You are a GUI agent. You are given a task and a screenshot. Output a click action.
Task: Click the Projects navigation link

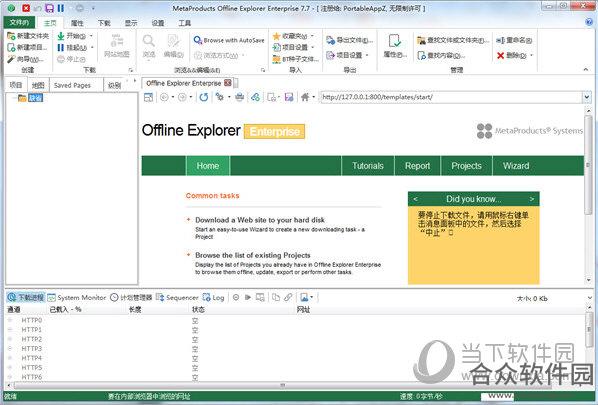(466, 166)
